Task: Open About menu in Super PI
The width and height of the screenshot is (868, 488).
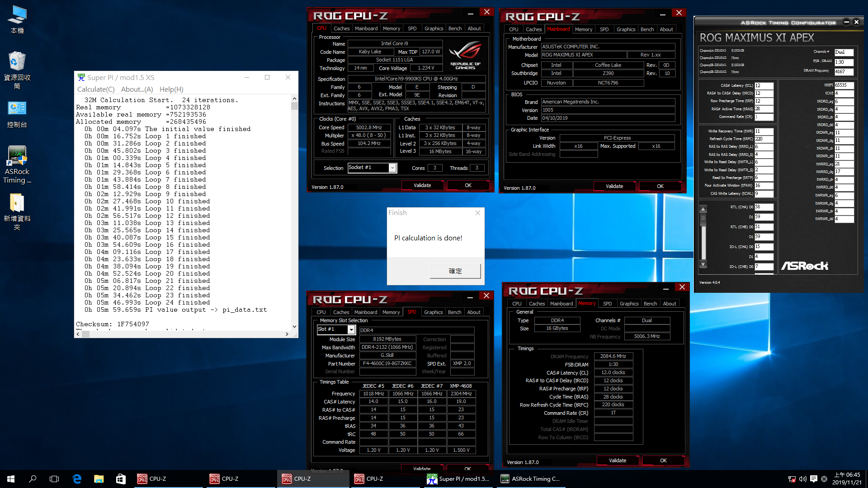Action: pos(137,89)
